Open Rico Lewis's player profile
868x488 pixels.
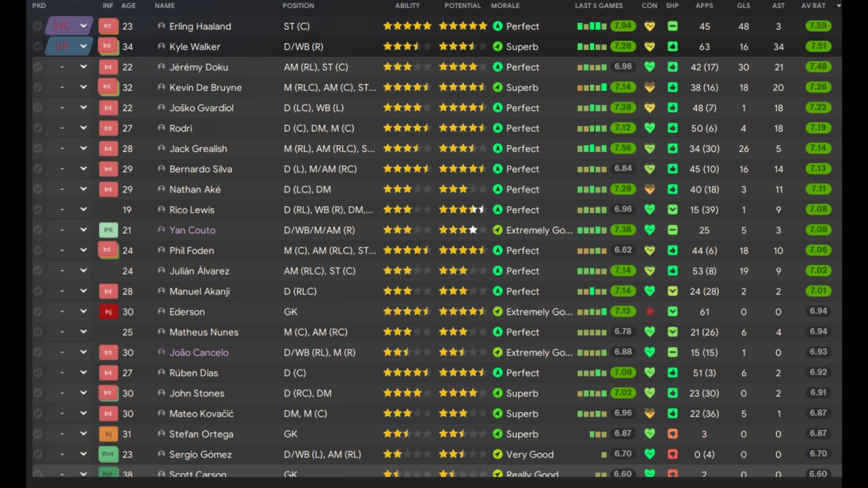tap(192, 209)
